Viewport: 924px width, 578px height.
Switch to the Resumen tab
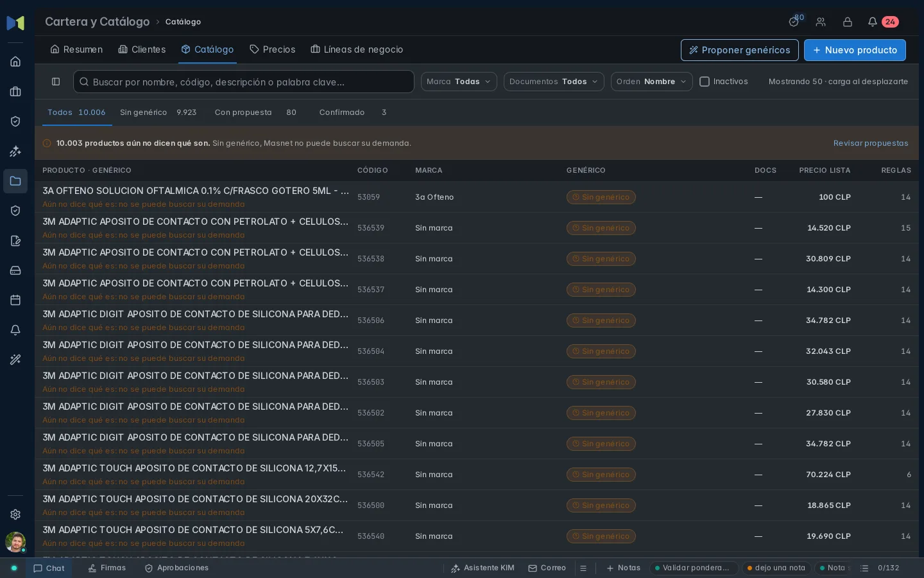pyautogui.click(x=76, y=49)
